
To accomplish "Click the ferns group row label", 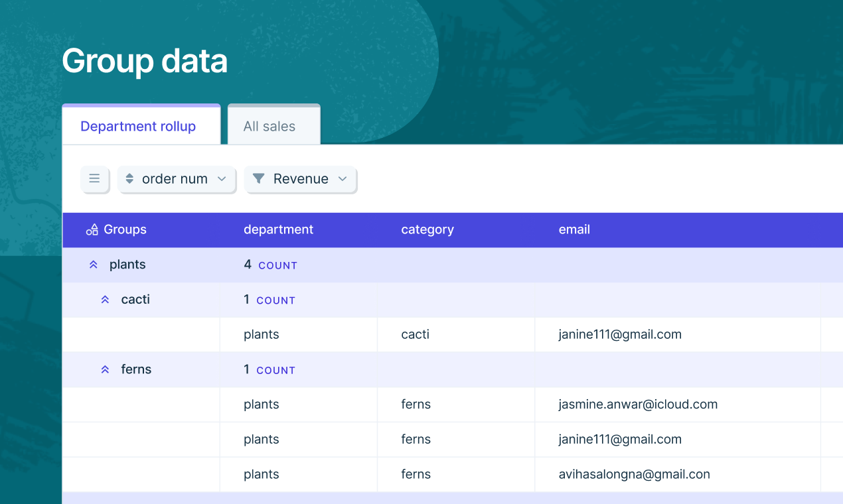I will 136,369.
